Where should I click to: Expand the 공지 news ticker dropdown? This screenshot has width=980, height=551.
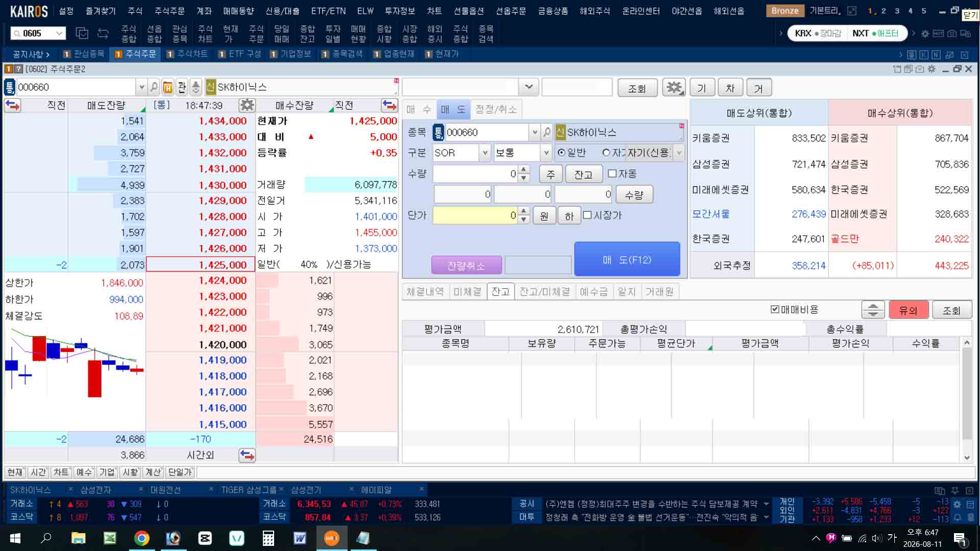point(766,504)
